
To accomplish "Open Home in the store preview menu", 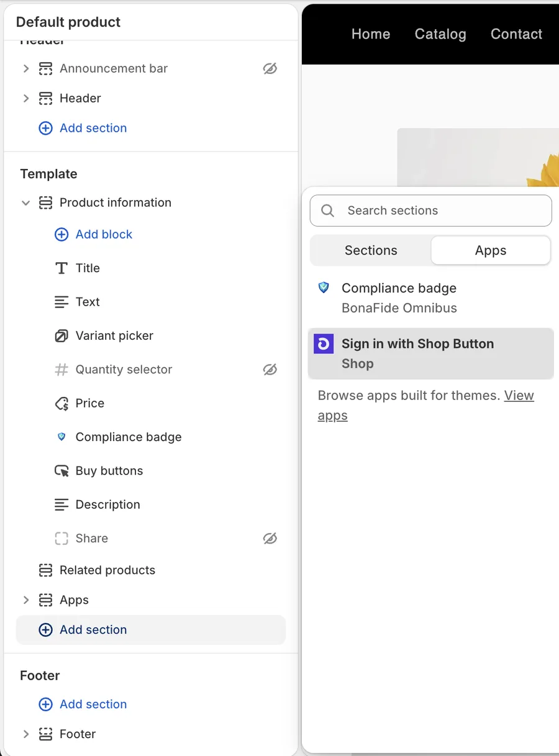I will coord(371,34).
